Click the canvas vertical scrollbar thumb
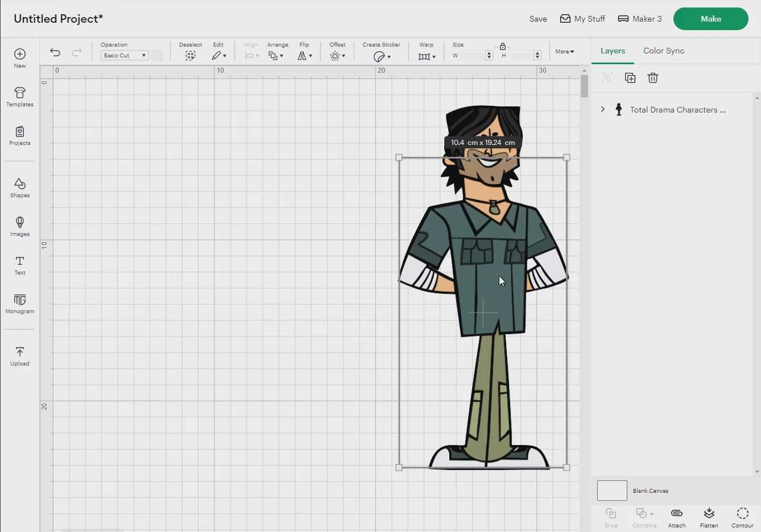 point(584,86)
